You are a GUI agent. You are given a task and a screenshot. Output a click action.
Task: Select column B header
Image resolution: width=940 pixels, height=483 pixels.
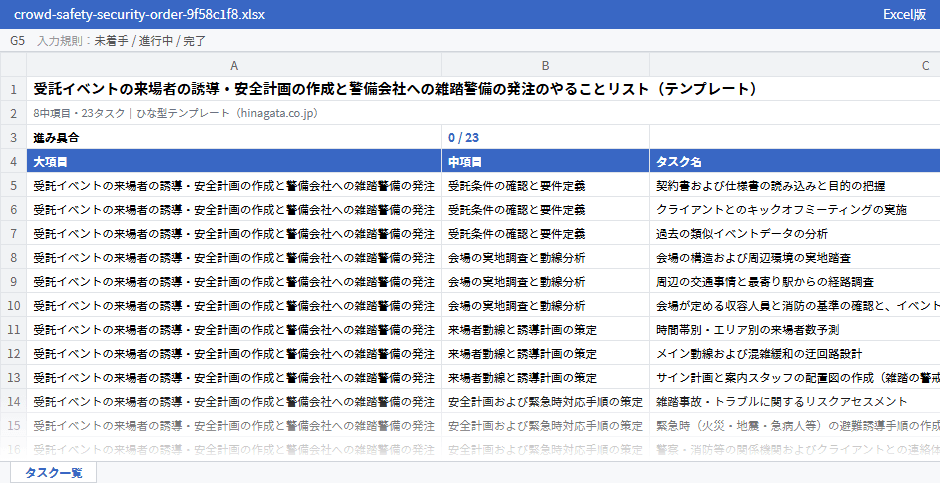tap(545, 65)
